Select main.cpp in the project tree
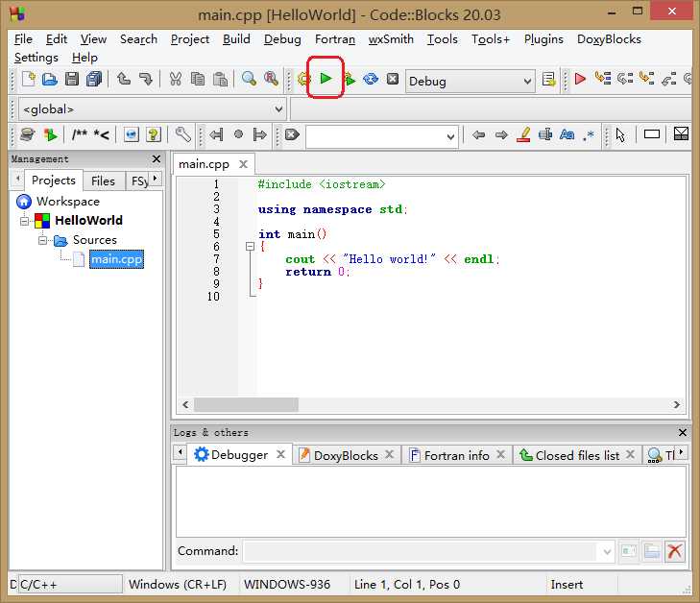The image size is (700, 603). 116,259
